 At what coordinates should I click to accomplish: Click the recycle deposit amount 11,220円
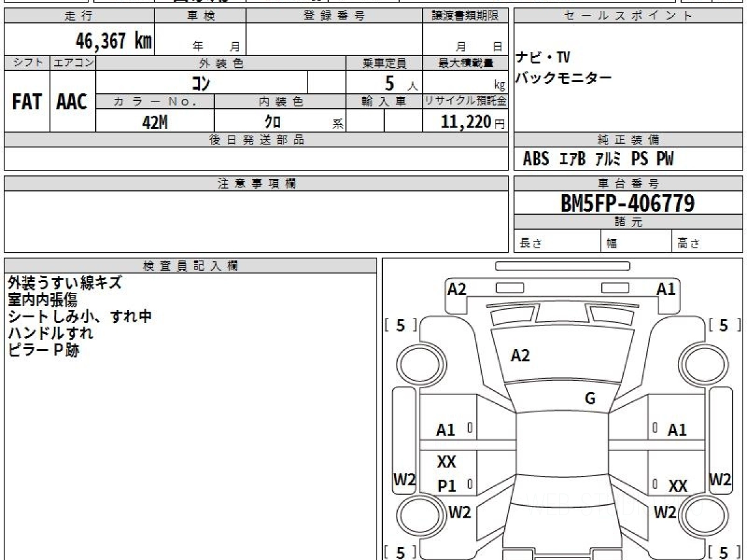pyautogui.click(x=473, y=122)
